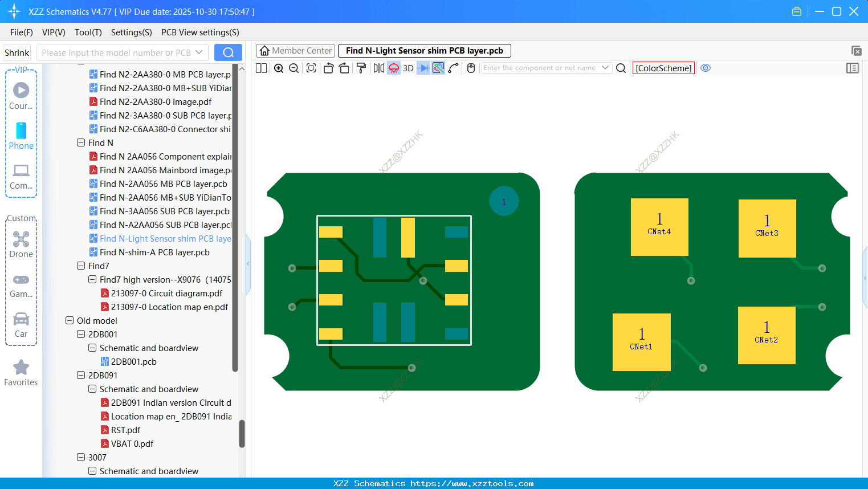Toggle the eye visibility icon near ColorScheme
The height and width of the screenshot is (489, 868).
coord(706,68)
